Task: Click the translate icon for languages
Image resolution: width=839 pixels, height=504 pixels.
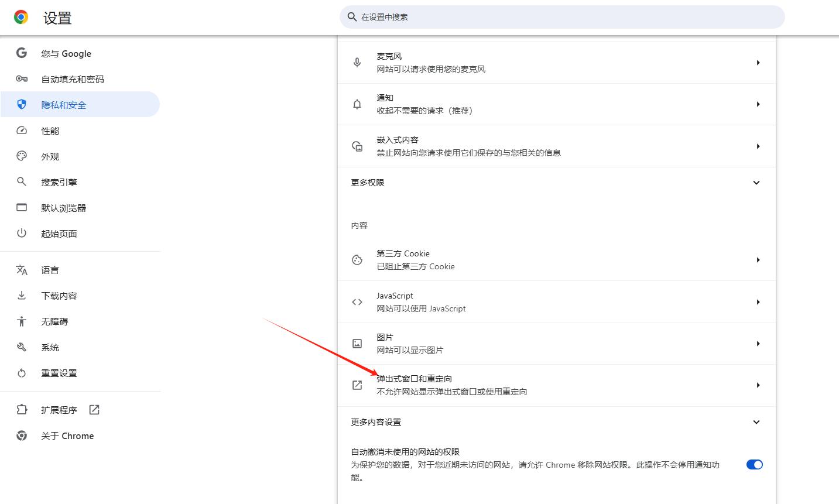Action: [22, 270]
